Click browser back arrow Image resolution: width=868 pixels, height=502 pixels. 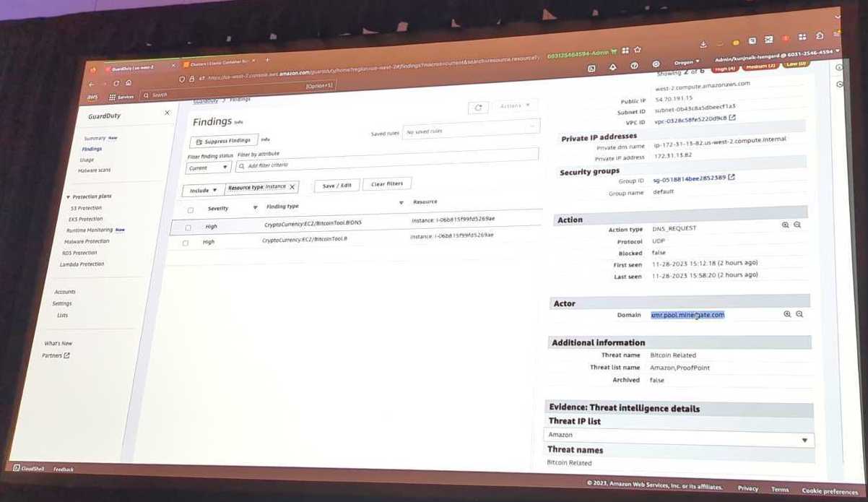pos(91,85)
